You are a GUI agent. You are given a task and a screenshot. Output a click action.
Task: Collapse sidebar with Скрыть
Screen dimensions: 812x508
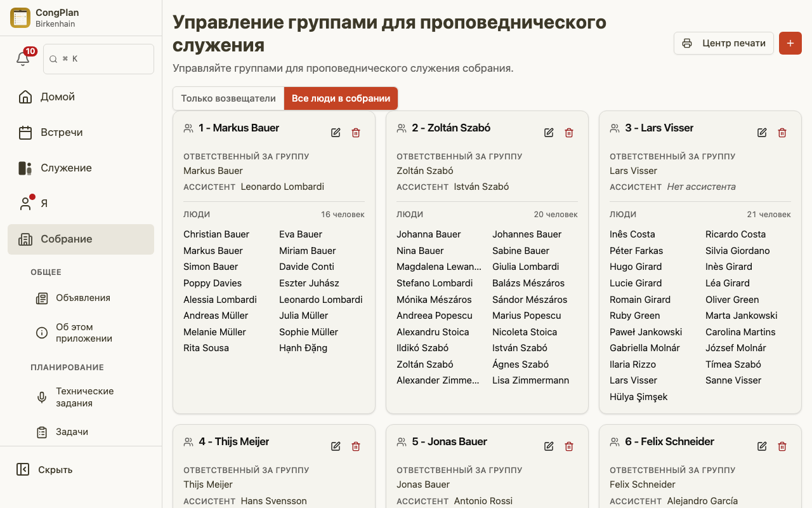pos(81,470)
